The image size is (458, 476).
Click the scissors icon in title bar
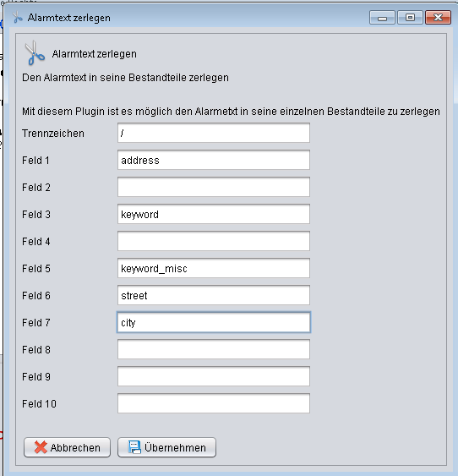click(18, 17)
